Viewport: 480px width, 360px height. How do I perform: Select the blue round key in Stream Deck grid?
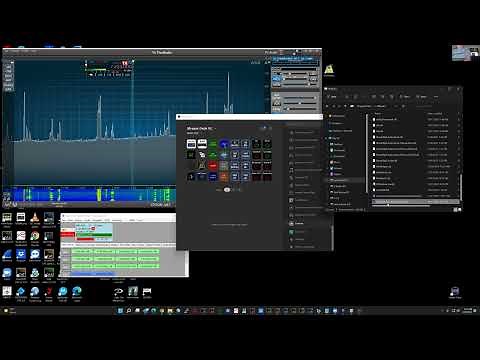pos(224,144)
